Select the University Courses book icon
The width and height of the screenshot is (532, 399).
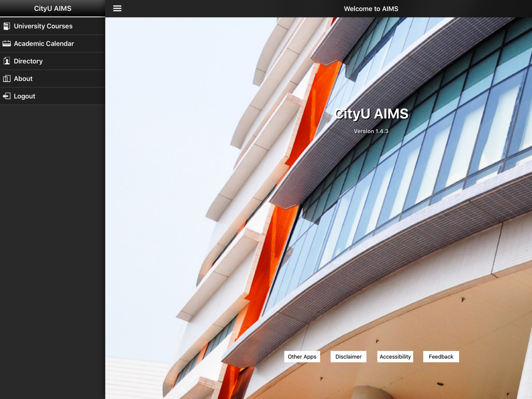[6, 26]
